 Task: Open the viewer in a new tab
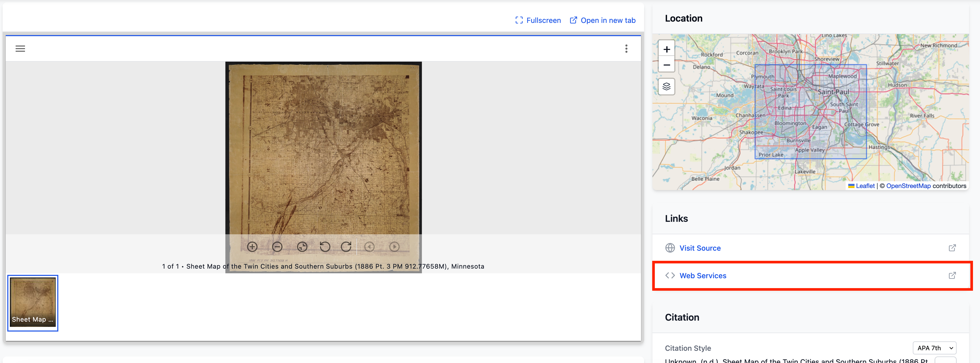point(603,20)
